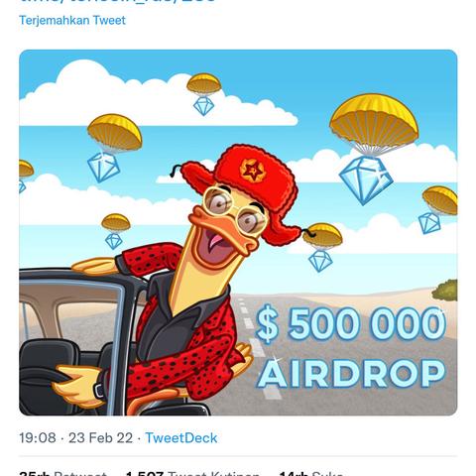This screenshot has width=476, height=476.
Task: Show the Suka likes count
Action: coord(311,473)
